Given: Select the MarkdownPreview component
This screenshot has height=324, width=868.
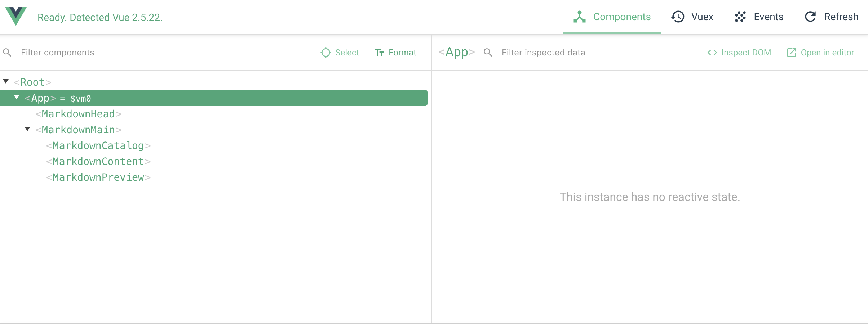Looking at the screenshot, I should click(98, 177).
